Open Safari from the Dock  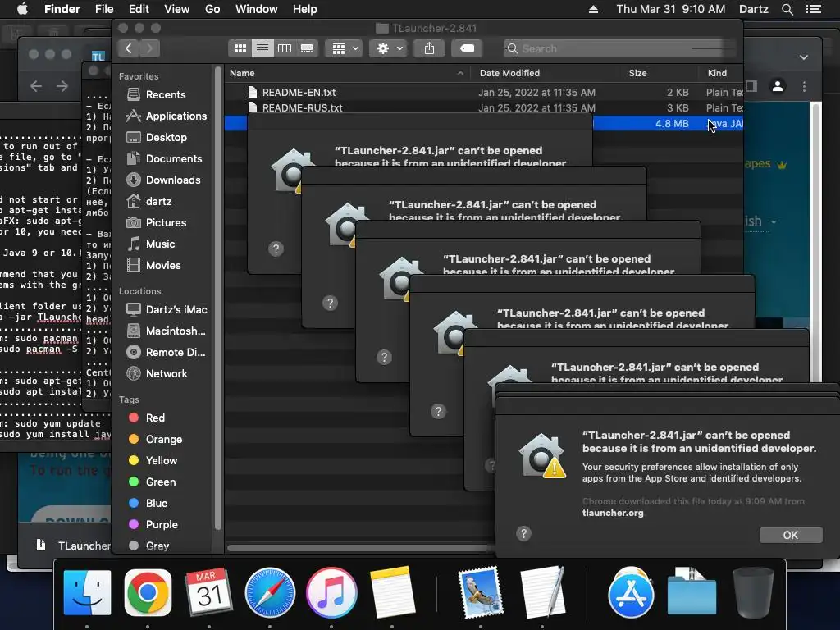(x=270, y=592)
